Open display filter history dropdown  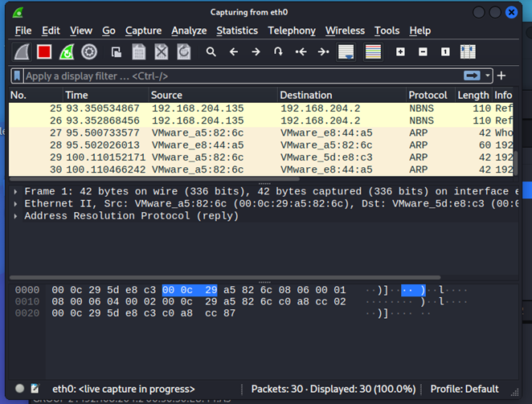[x=488, y=75]
